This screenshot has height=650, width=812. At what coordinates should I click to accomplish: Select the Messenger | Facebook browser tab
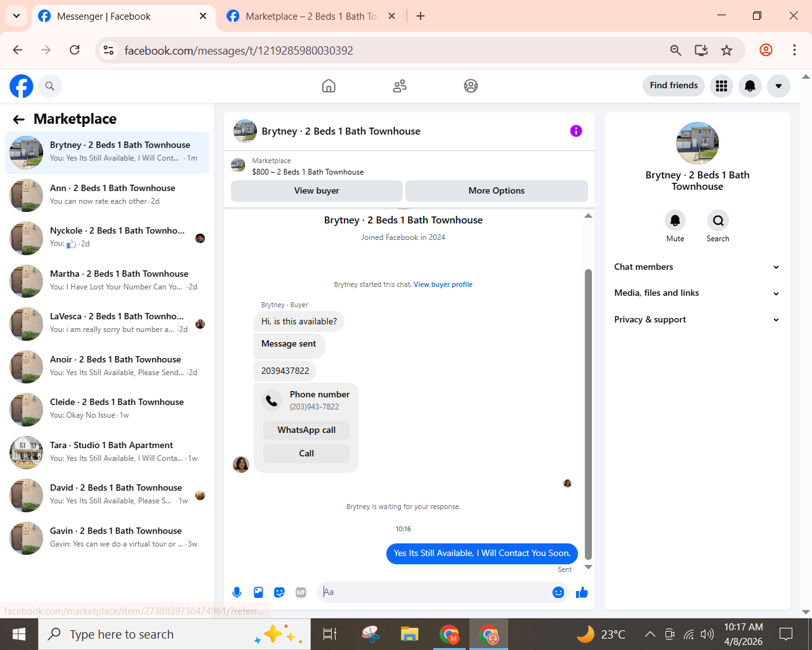pos(122,17)
